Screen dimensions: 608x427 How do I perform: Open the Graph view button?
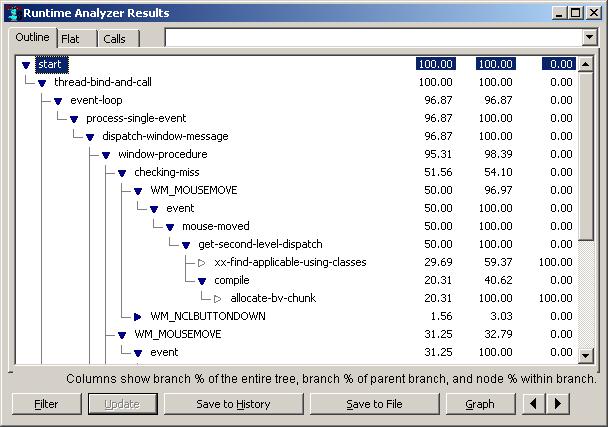(480, 404)
